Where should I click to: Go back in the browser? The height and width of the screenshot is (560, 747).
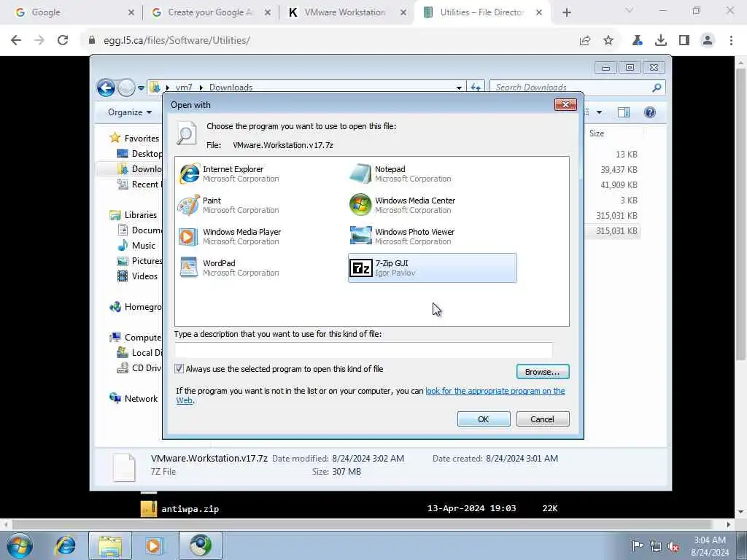[16, 41]
